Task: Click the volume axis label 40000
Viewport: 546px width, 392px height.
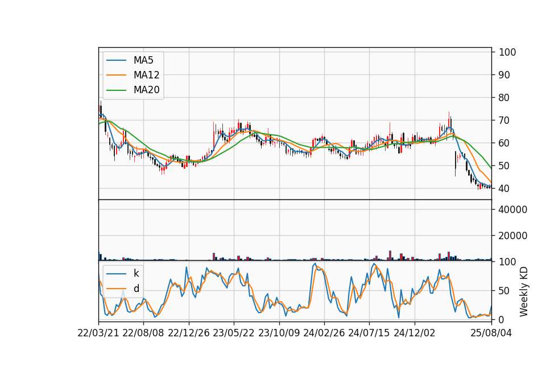Action: pos(513,210)
